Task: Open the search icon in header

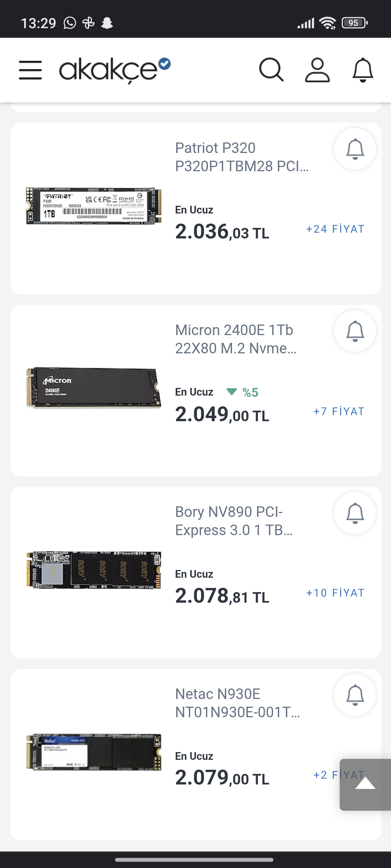Action: 271,70
